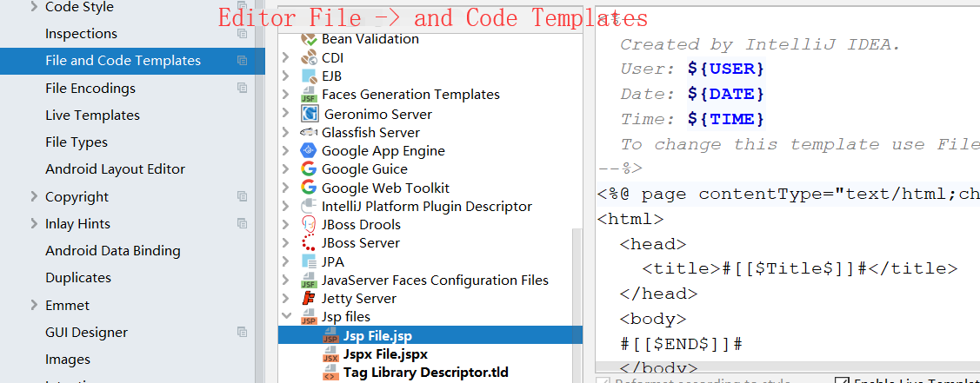The image size is (980, 383).
Task: Click the JPA template group icon
Action: [309, 261]
